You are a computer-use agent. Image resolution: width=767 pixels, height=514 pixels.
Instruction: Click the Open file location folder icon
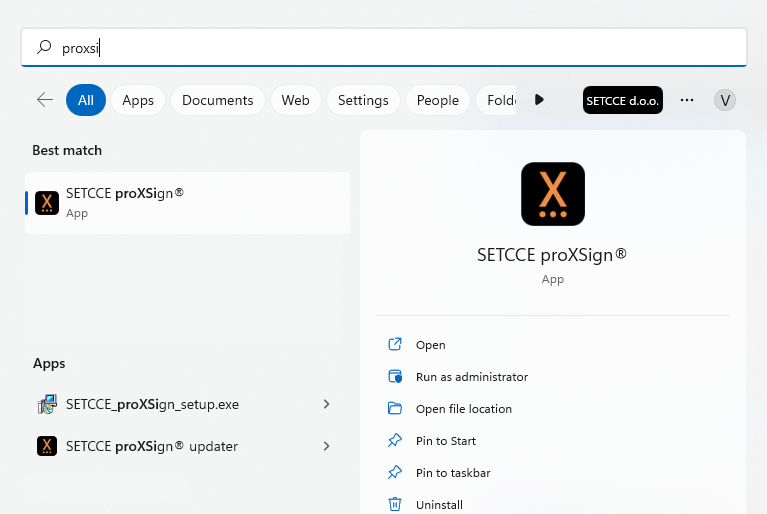(x=395, y=408)
